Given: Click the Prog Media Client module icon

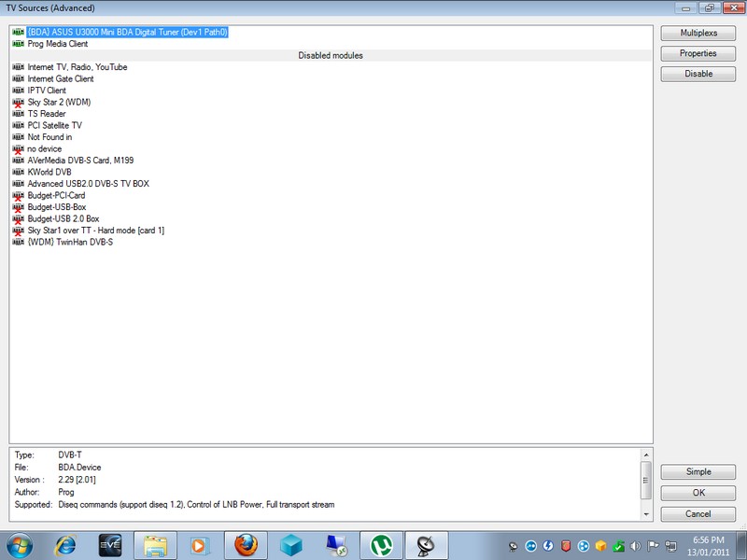Looking at the screenshot, I should pyautogui.click(x=19, y=44).
